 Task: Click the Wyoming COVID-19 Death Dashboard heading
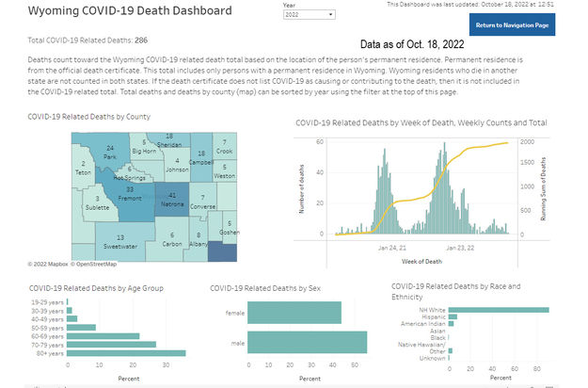click(130, 10)
